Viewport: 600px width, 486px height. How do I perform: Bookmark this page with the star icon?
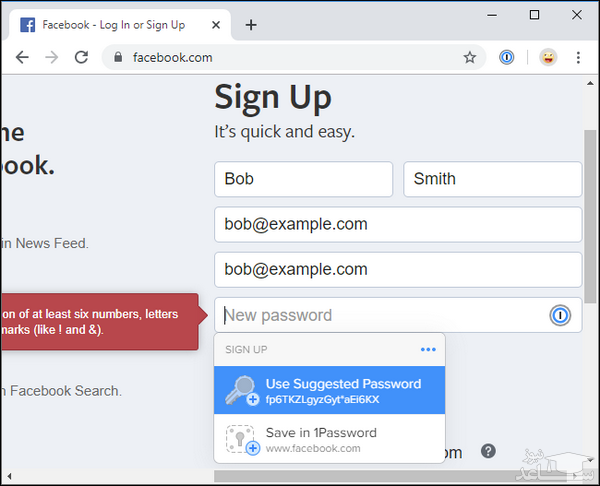(x=469, y=58)
